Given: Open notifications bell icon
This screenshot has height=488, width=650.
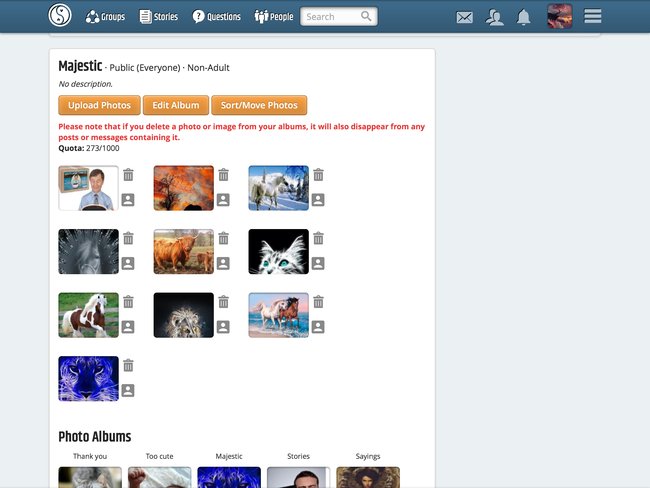Looking at the screenshot, I should [524, 17].
